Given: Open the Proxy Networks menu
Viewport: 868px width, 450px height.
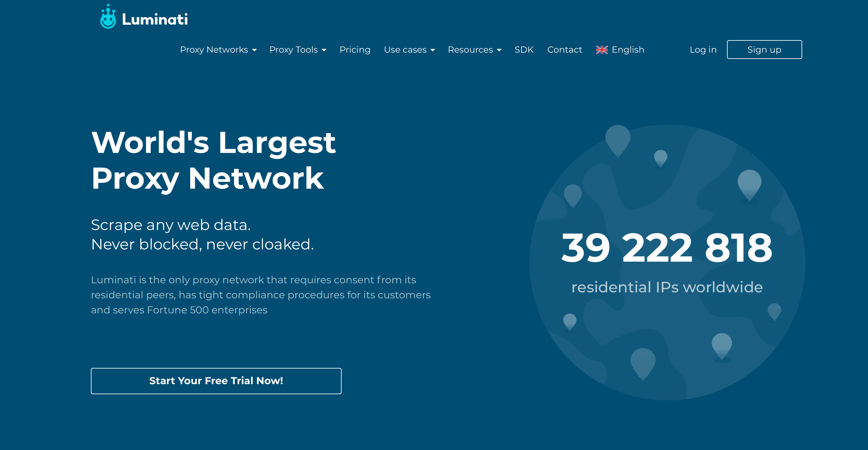Looking at the screenshot, I should click(218, 50).
